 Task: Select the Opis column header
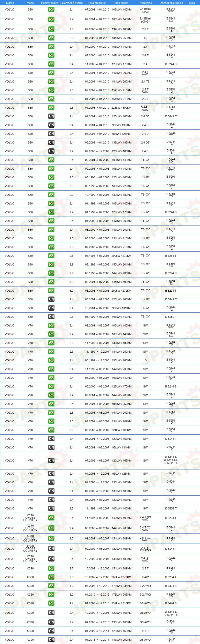point(192,3)
